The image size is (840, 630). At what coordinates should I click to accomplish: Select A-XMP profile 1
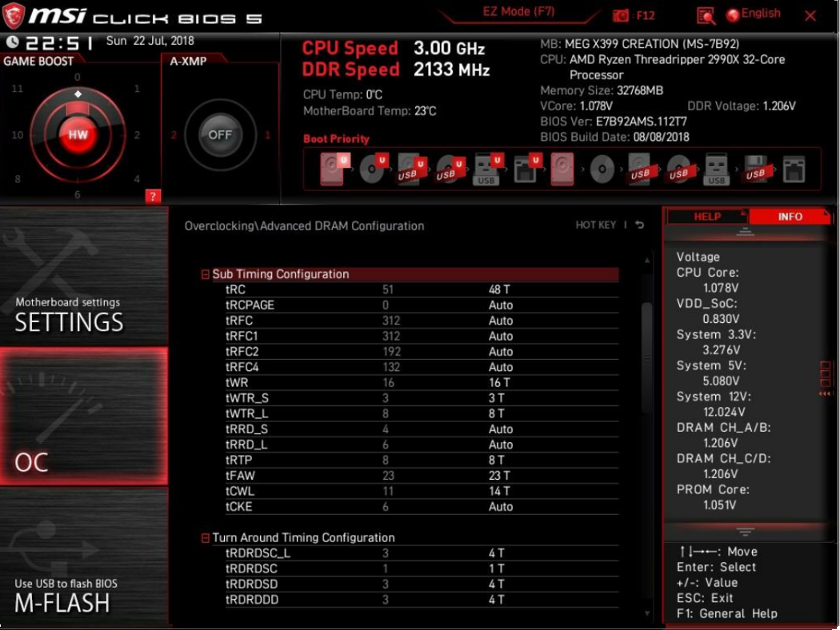[x=267, y=135]
